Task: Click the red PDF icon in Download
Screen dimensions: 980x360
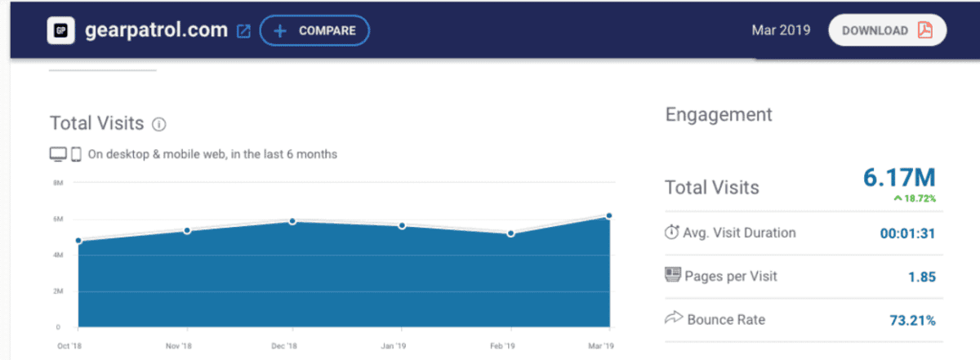Action: pos(924,30)
